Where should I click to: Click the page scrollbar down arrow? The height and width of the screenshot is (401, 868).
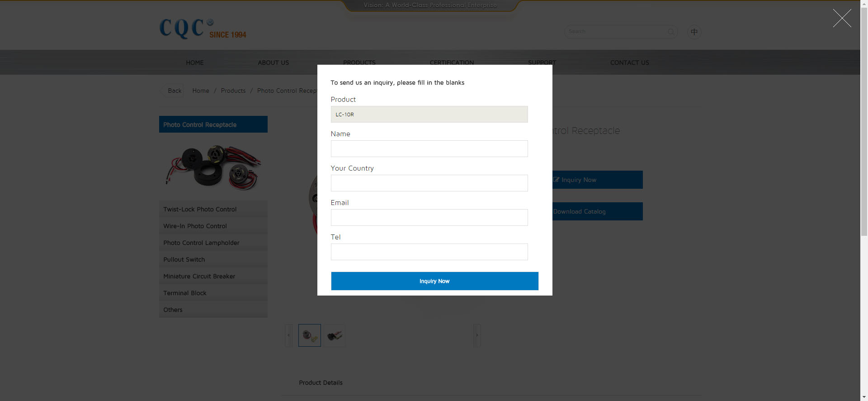coord(864,397)
